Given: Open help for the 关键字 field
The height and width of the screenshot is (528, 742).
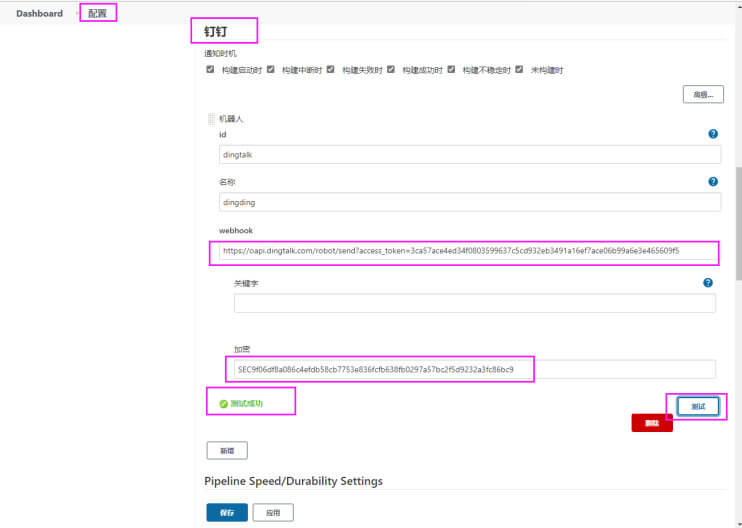Looking at the screenshot, I should pyautogui.click(x=707, y=283).
